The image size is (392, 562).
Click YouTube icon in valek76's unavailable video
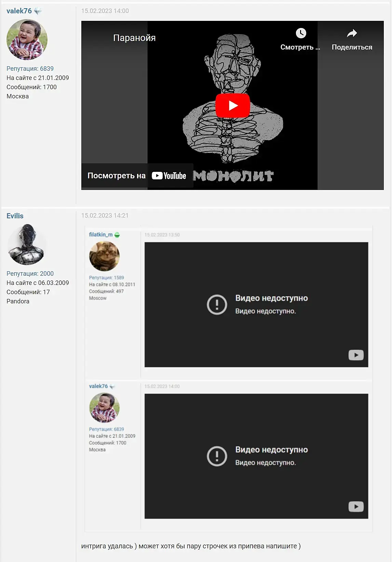(x=356, y=507)
